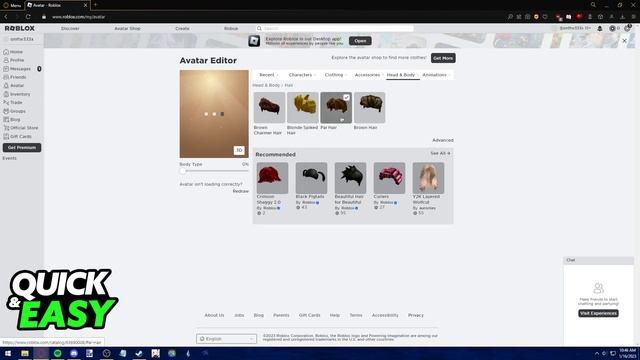The image size is (640, 360).
Task: Expand the Clothing tab dropdown
Action: (336, 75)
